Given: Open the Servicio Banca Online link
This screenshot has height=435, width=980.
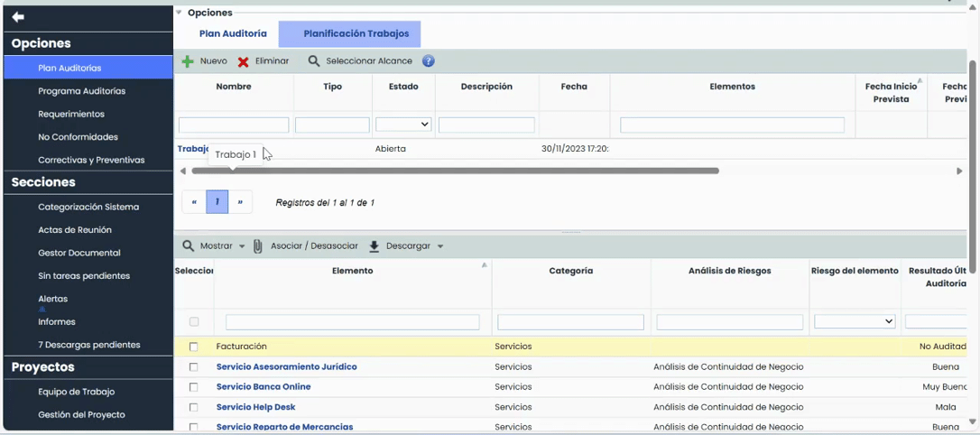Looking at the screenshot, I should (263, 387).
